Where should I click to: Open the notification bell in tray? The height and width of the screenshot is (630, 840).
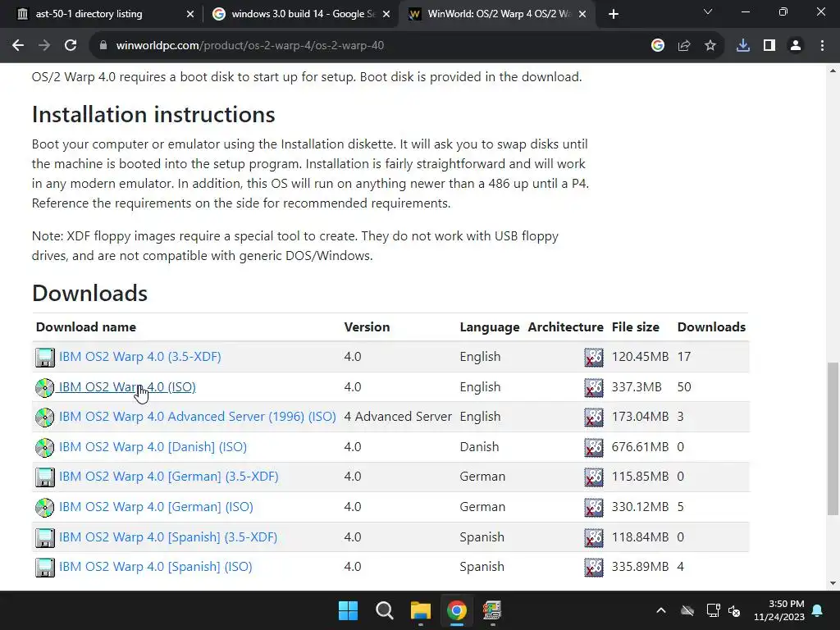[x=818, y=610]
